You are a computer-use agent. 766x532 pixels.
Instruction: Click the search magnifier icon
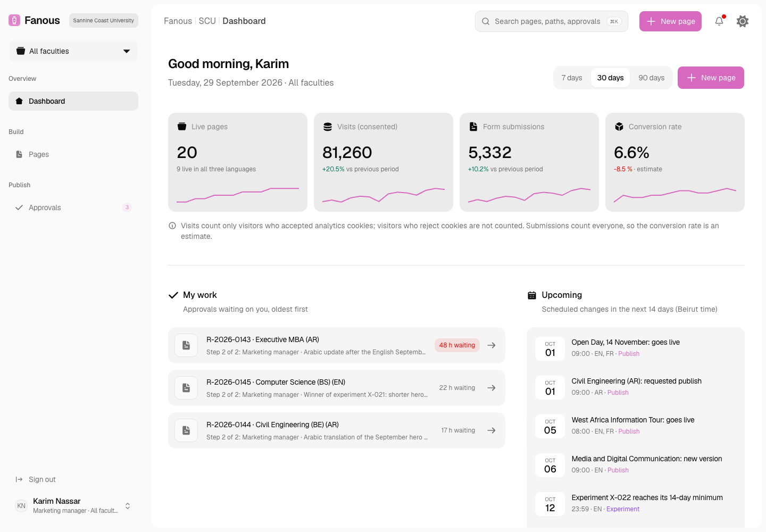[486, 21]
